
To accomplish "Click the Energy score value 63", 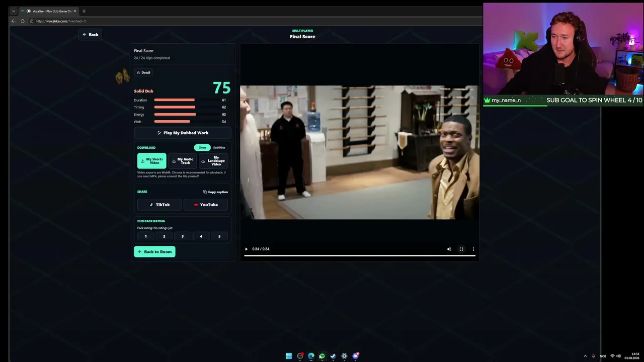I will click(224, 115).
